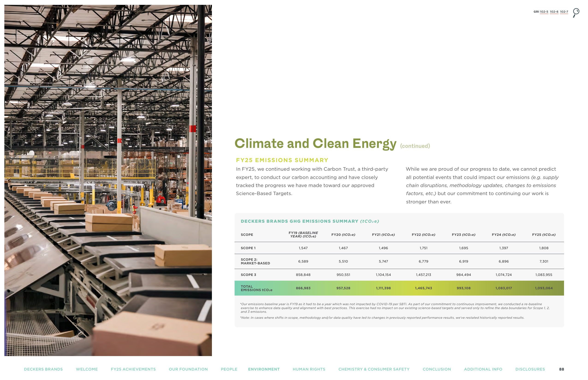The width and height of the screenshot is (588, 380).
Task: Go to Human Rights section
Action: pyautogui.click(x=309, y=369)
